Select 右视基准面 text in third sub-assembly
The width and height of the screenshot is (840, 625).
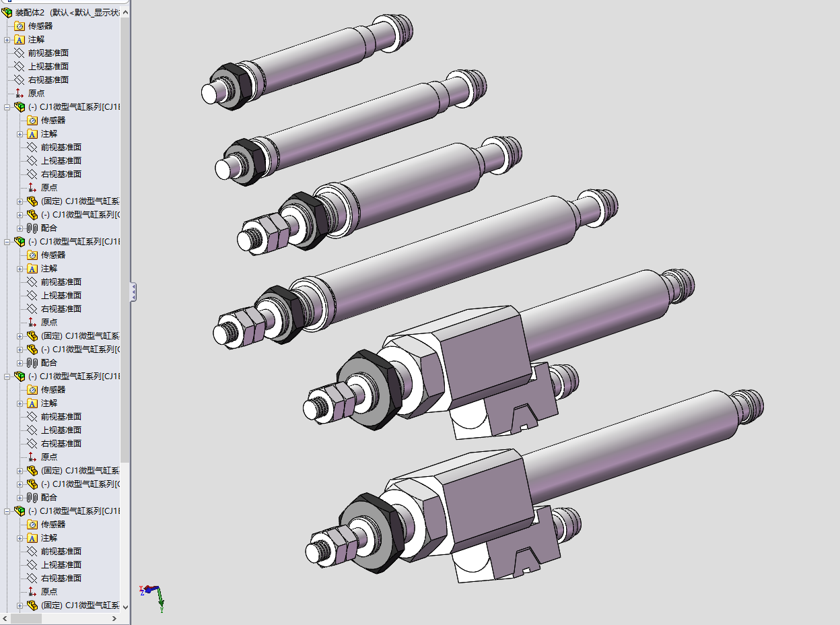[x=61, y=443]
